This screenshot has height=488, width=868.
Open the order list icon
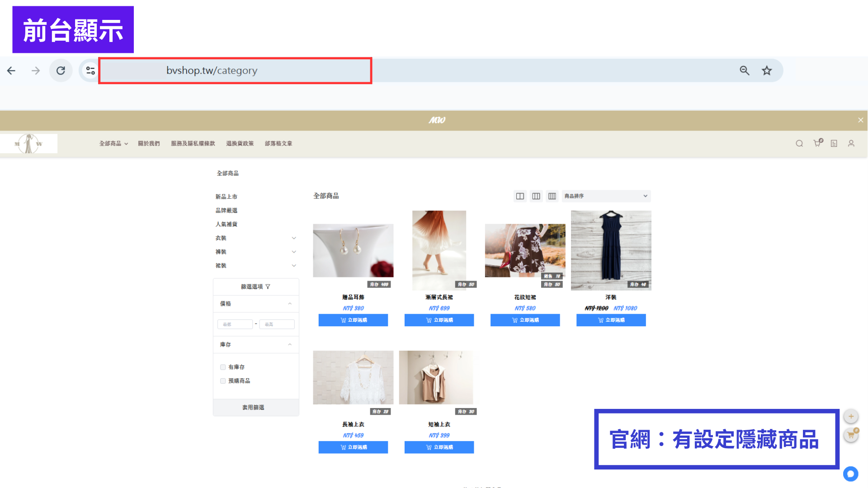coord(834,144)
